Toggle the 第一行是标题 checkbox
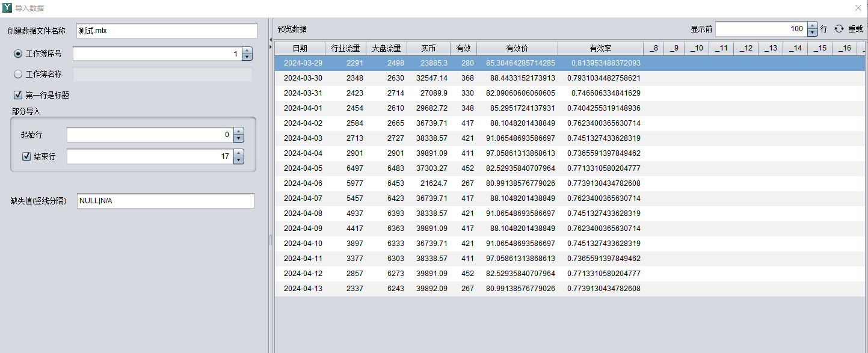This screenshot has height=353, width=868. coord(18,95)
